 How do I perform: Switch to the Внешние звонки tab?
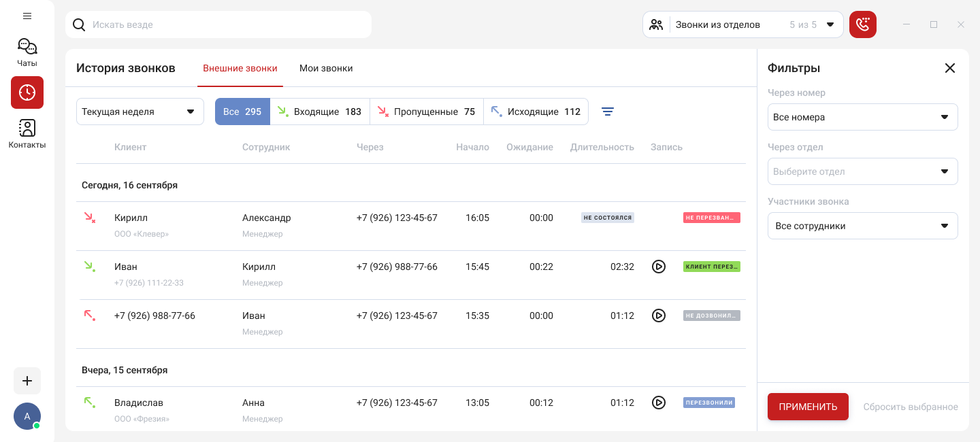[240, 68]
